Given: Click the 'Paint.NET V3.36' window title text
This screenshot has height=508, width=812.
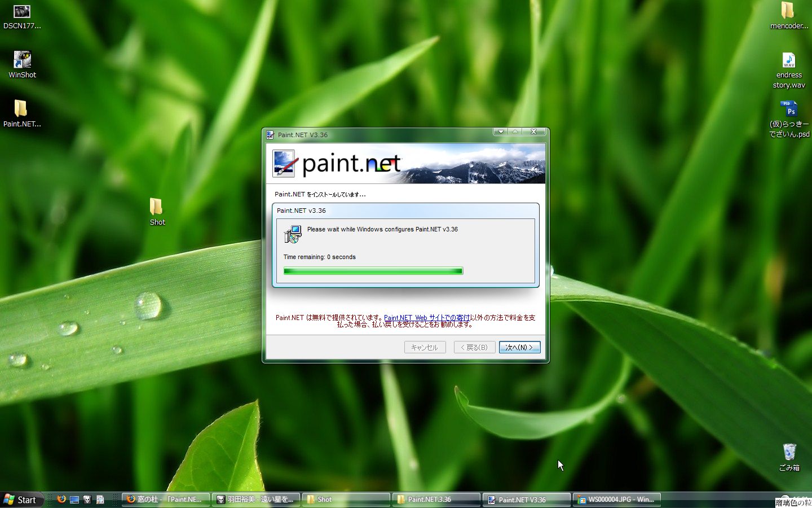Looking at the screenshot, I should click(x=302, y=135).
